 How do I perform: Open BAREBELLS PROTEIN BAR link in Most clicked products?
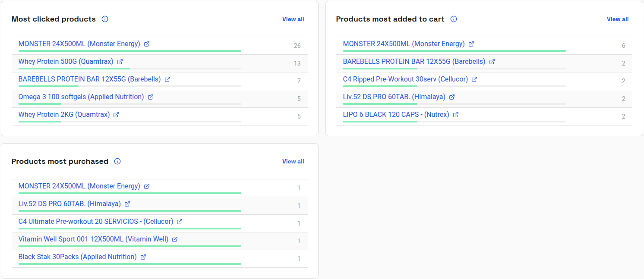90,79
